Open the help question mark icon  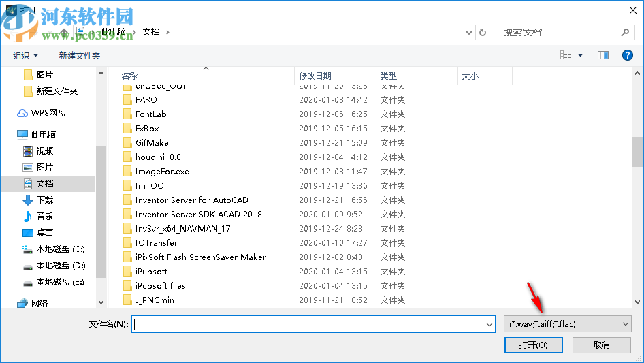coord(627,55)
